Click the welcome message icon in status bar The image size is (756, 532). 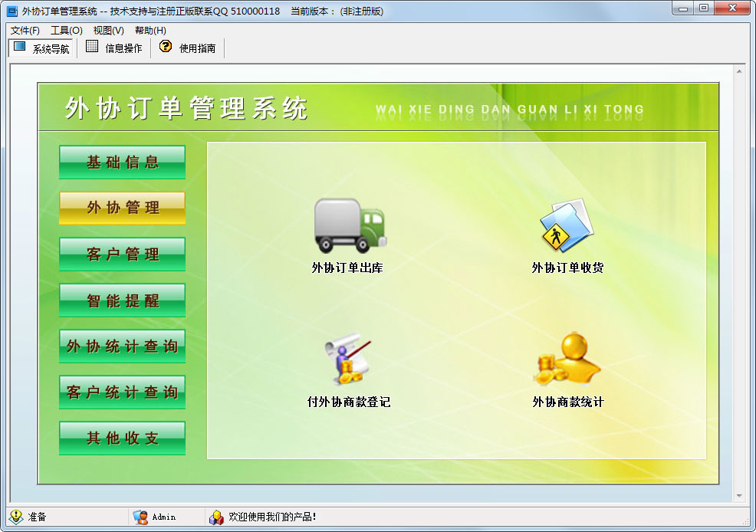216,517
